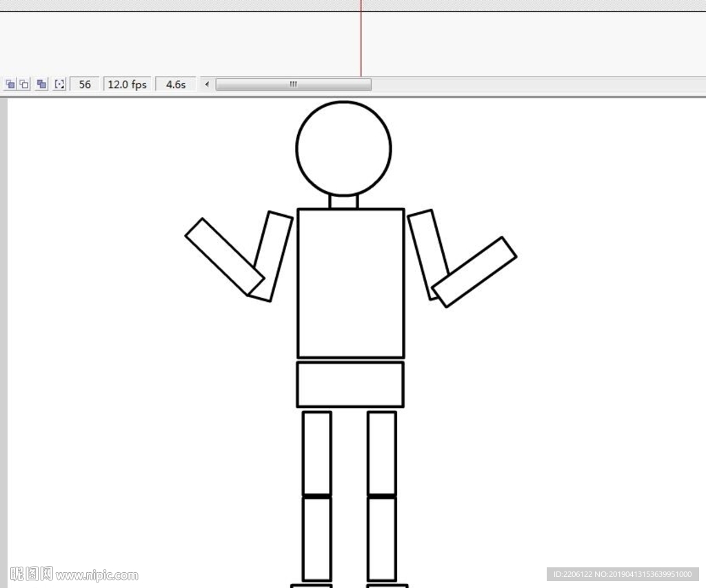Select the small neck rectangle
This screenshot has width=706, height=588.
pyautogui.click(x=343, y=202)
